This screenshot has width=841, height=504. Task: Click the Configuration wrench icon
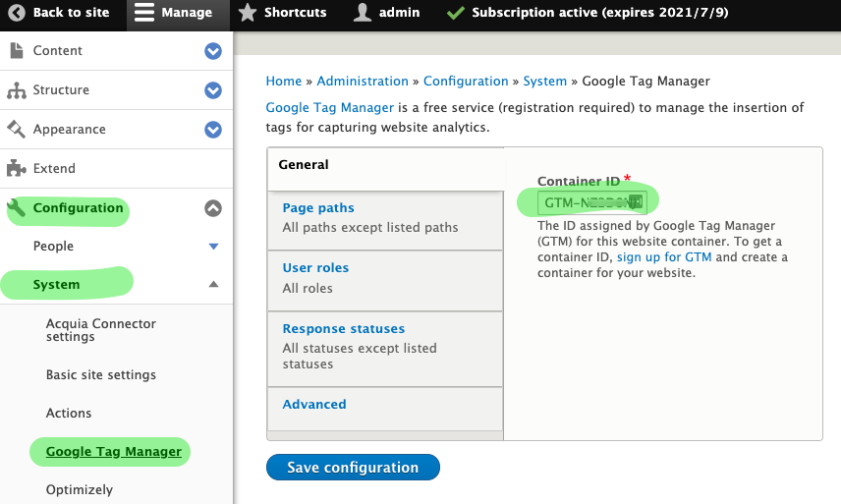pos(16,207)
